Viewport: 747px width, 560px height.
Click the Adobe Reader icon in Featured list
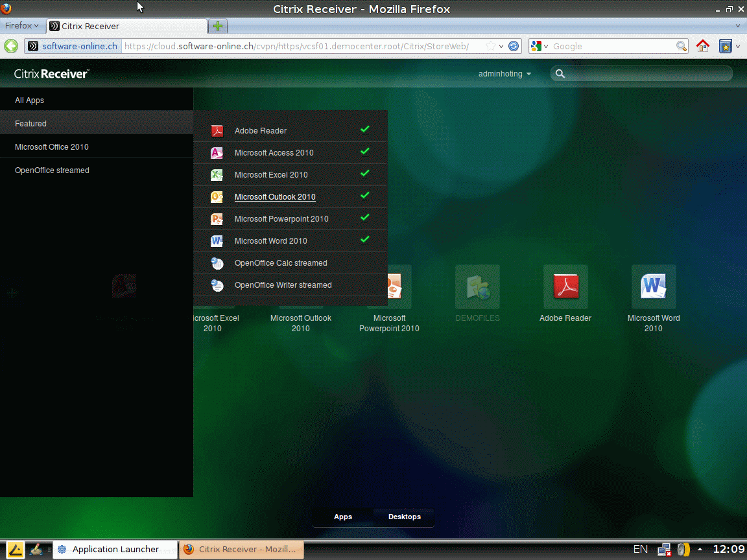217,130
